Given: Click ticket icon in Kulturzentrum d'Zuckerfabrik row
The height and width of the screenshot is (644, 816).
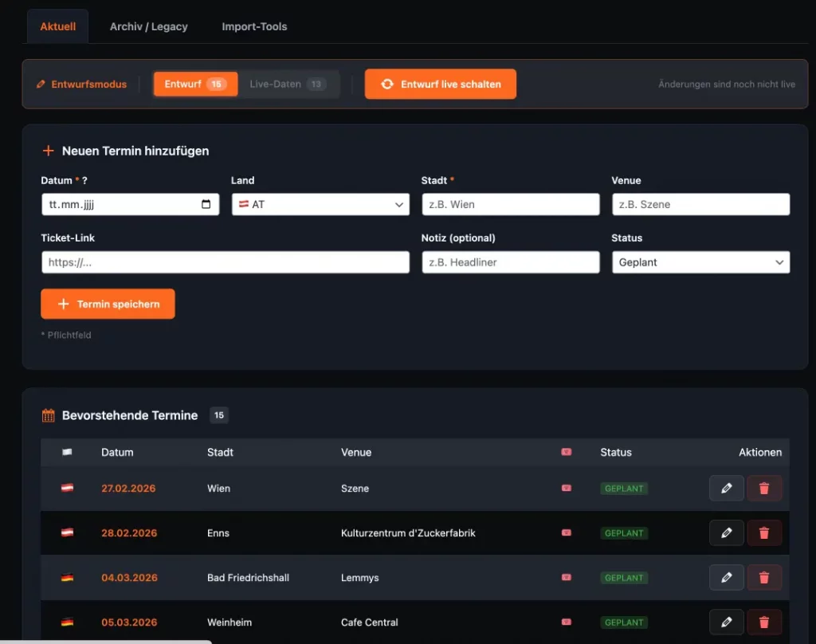Looking at the screenshot, I should pyautogui.click(x=567, y=533).
